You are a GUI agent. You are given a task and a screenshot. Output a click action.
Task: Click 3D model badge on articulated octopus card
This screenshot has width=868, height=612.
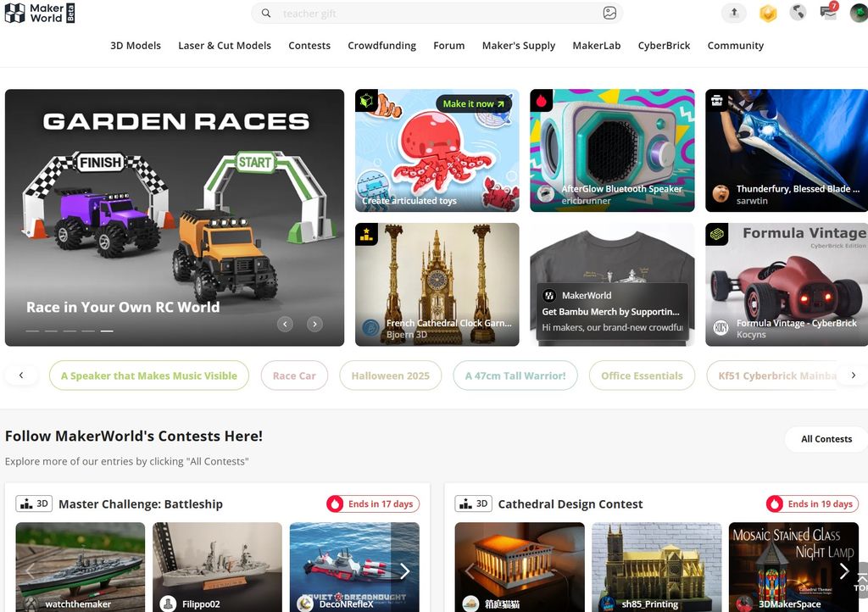click(x=366, y=99)
